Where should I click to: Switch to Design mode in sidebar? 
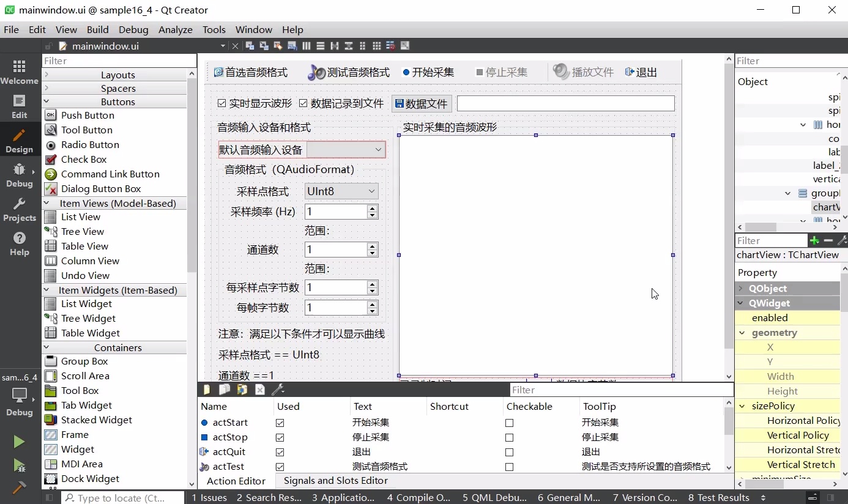click(19, 141)
